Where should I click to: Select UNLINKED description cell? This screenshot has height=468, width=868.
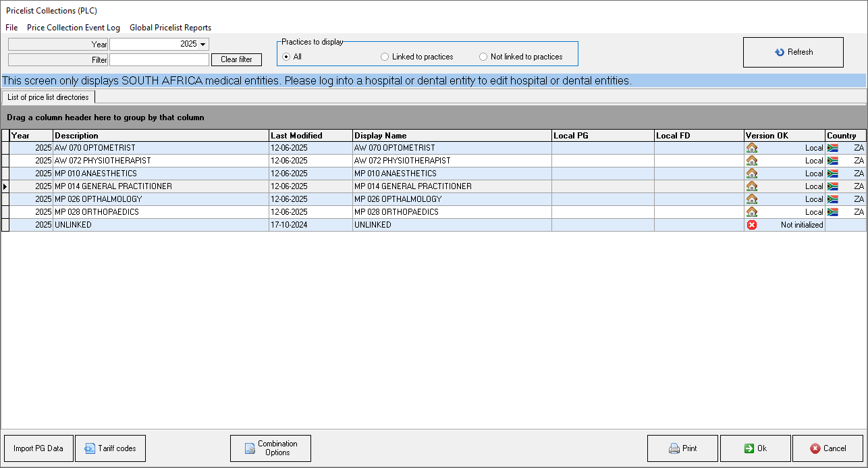(161, 225)
